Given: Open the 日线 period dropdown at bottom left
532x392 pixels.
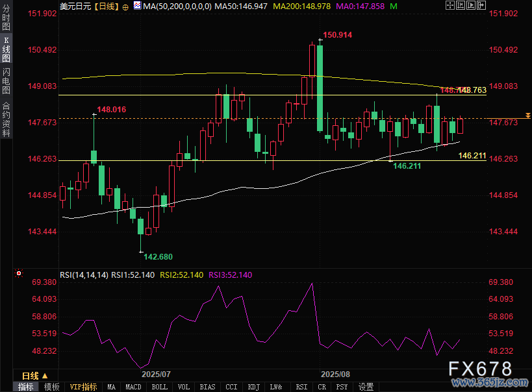Looking at the screenshot, I should point(34,376).
